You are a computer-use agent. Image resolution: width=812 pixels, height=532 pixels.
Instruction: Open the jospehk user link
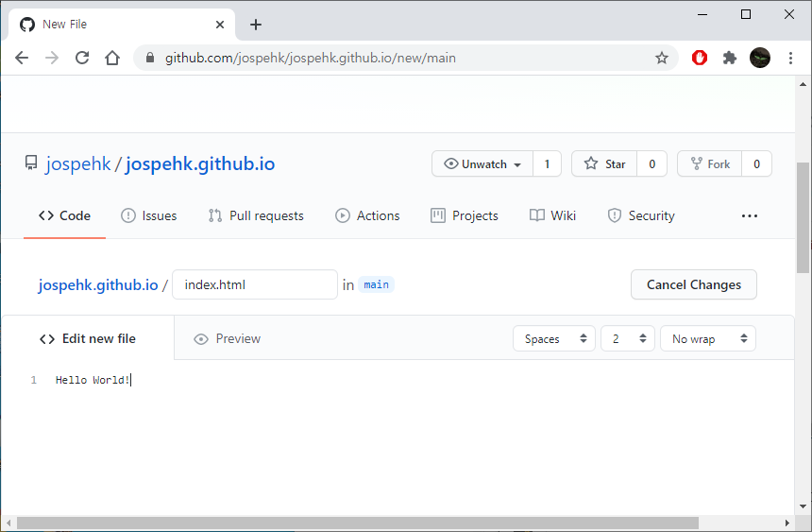78,163
